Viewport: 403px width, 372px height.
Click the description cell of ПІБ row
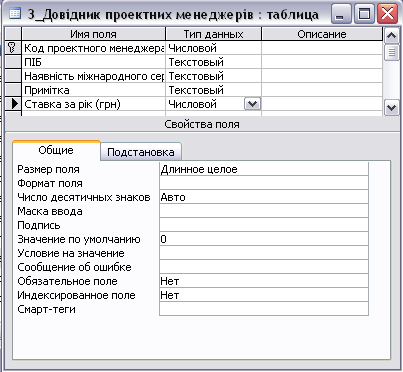point(322,62)
